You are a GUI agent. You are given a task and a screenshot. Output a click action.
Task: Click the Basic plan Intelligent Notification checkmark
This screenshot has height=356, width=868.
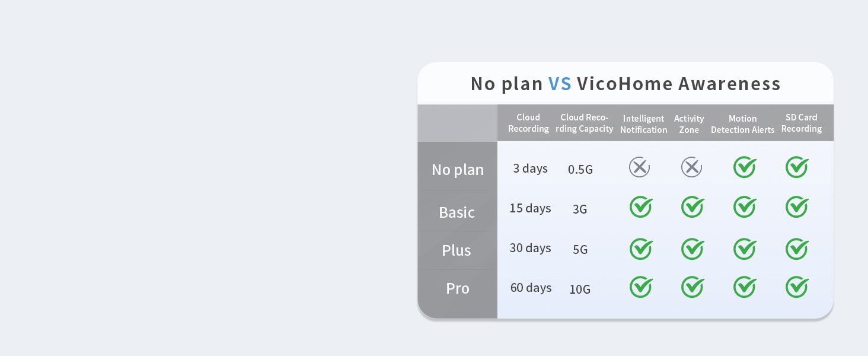(641, 207)
